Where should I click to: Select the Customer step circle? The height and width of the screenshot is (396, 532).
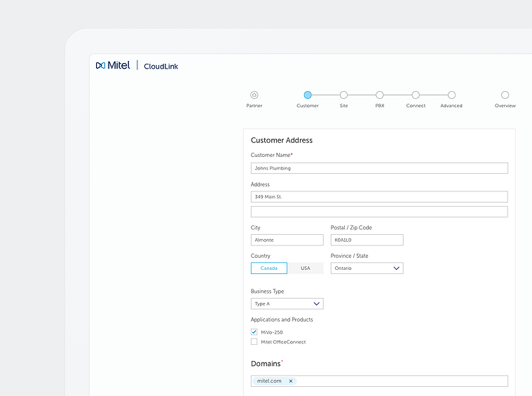pos(308,95)
